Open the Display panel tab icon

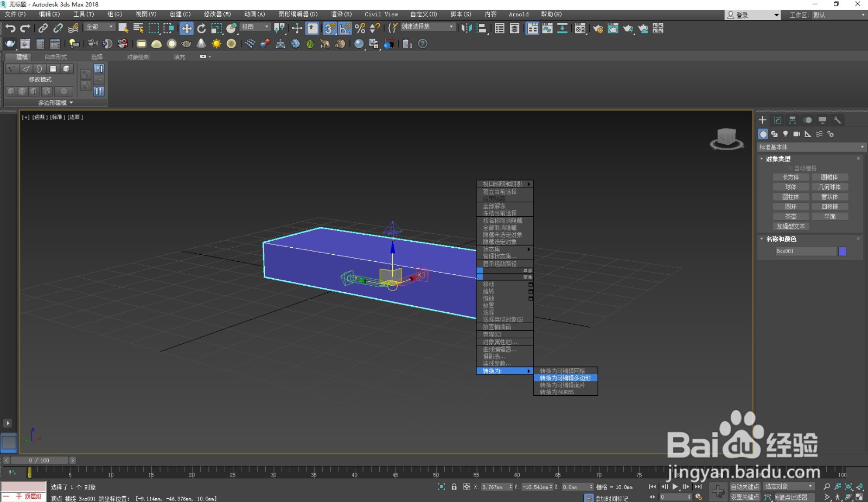click(x=822, y=120)
